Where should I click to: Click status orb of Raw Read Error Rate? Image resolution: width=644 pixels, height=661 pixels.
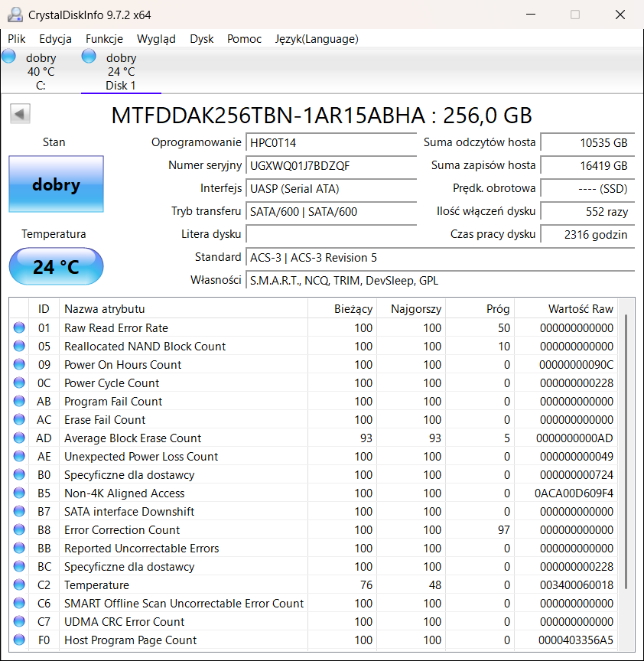[19, 327]
